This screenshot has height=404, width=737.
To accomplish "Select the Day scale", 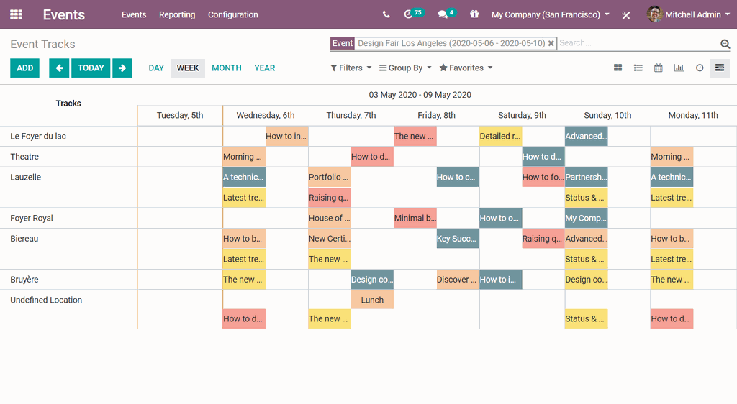I will [x=156, y=68].
